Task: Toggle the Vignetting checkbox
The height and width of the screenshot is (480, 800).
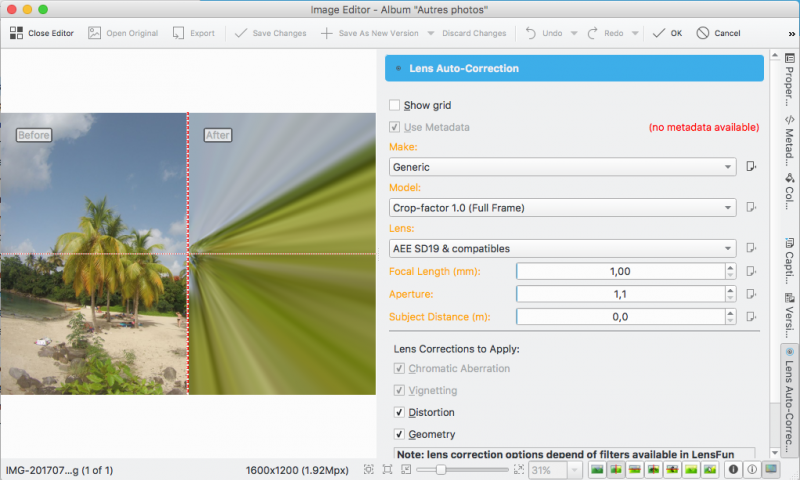Action: pos(399,390)
